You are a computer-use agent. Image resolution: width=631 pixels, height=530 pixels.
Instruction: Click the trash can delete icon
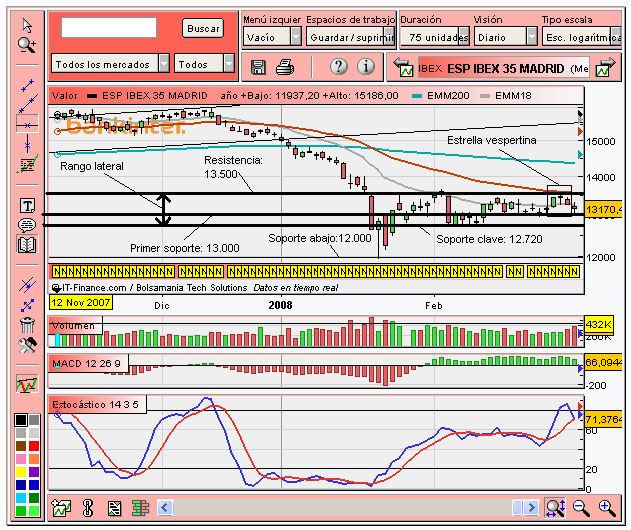click(x=27, y=324)
